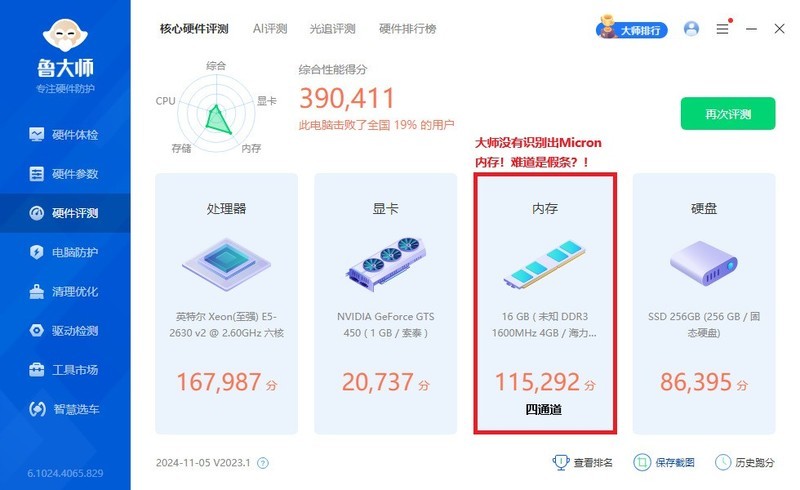The height and width of the screenshot is (490, 800).
Task: Go to 清理优化 in the sidebar
Action: pyautogui.click(x=65, y=291)
